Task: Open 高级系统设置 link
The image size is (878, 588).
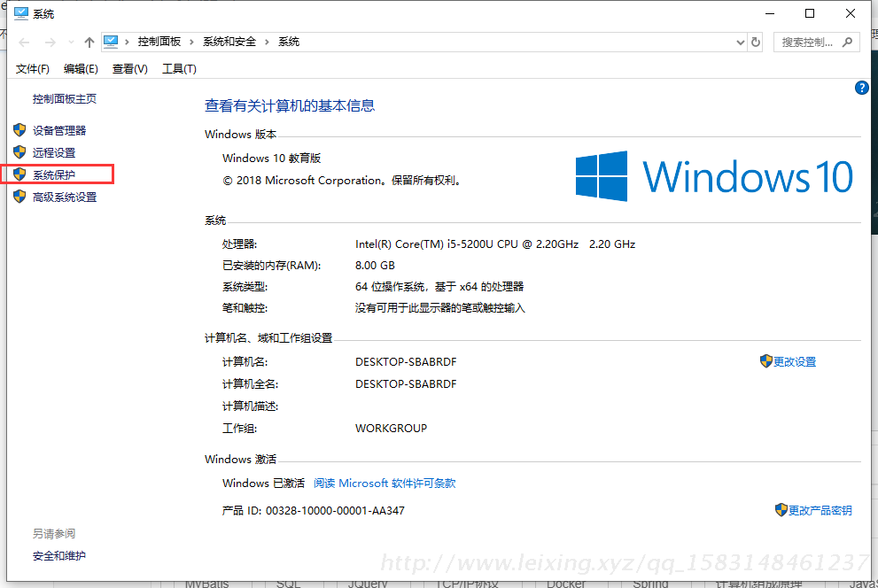Action: [x=65, y=197]
